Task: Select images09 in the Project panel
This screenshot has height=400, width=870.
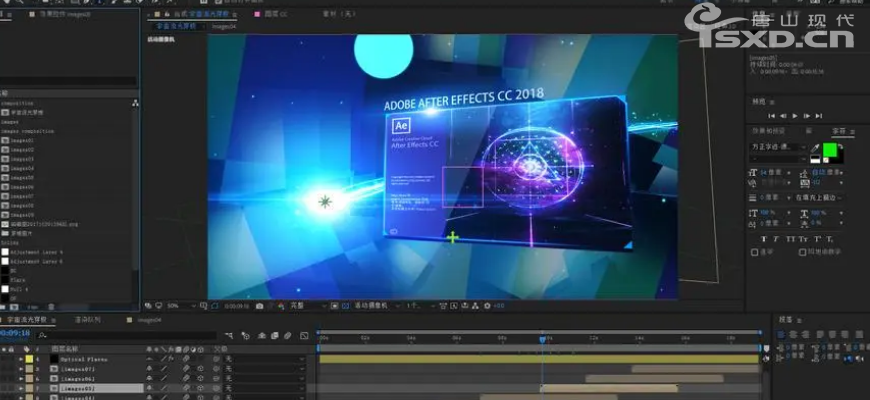Action: pos(22,215)
